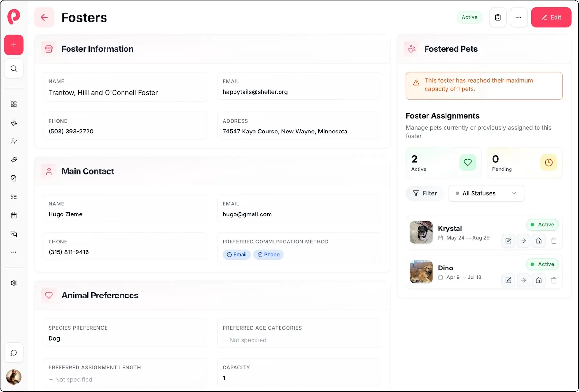Open the calendar icon in the sidebar
The width and height of the screenshot is (579, 392).
[14, 215]
